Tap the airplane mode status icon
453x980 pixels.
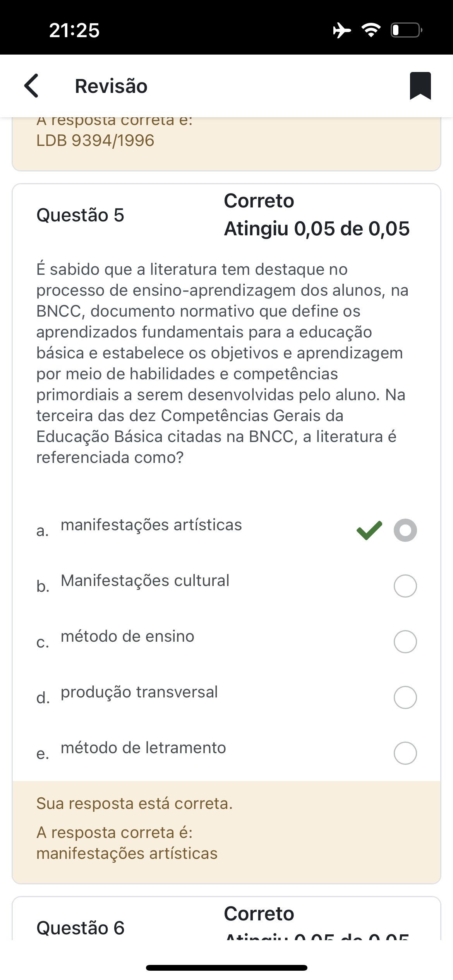coord(342,30)
